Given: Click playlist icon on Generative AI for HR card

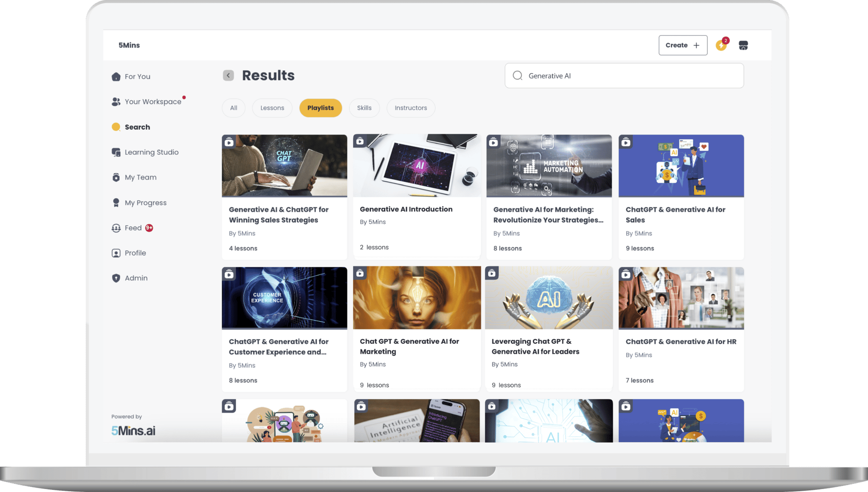Looking at the screenshot, I should point(626,274).
